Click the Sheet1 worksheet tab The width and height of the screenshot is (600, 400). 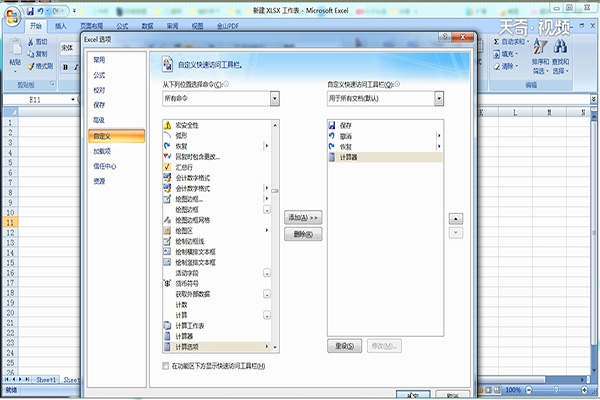click(46, 380)
